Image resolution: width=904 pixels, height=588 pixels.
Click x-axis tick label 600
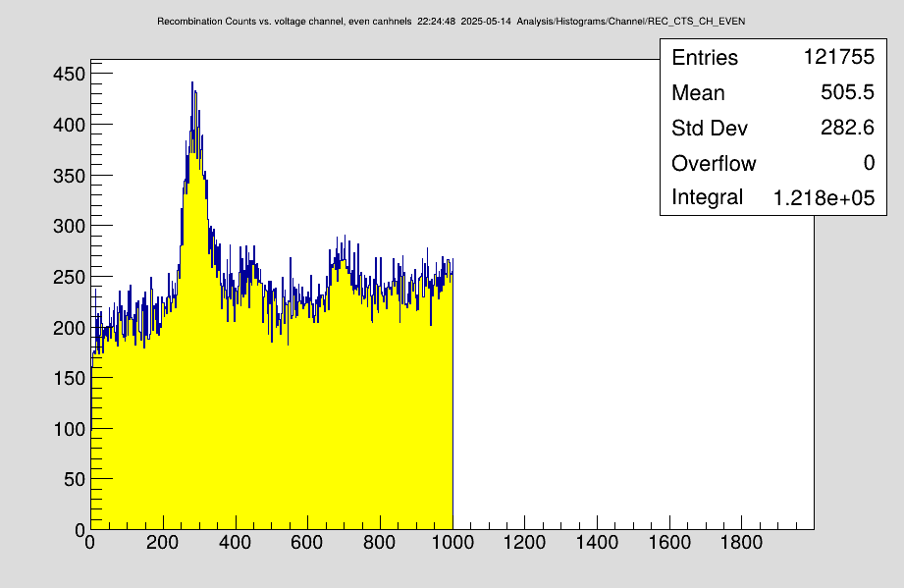[x=307, y=542]
